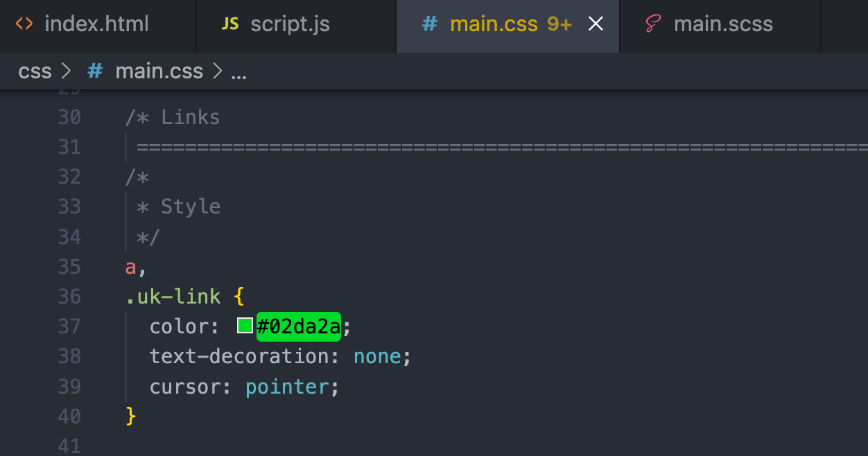868x456 pixels.
Task: Click the HTML file icon on index.html tab
Action: click(x=24, y=24)
